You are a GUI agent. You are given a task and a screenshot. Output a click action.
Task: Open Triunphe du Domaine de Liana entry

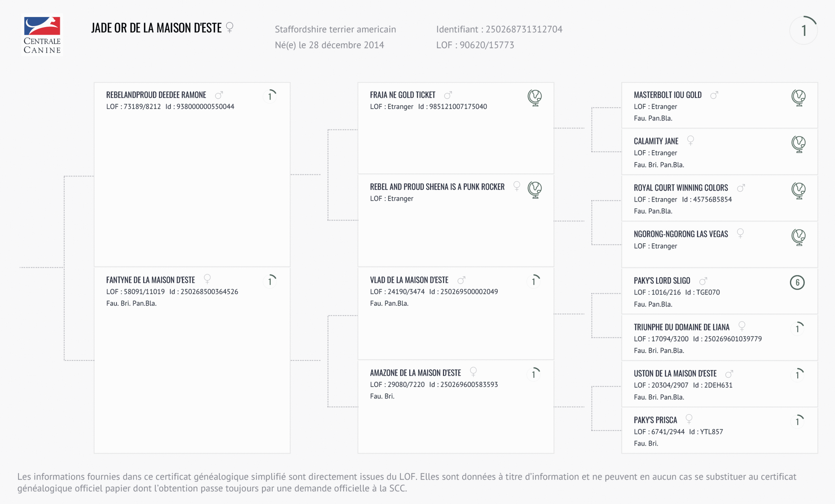pyautogui.click(x=681, y=327)
